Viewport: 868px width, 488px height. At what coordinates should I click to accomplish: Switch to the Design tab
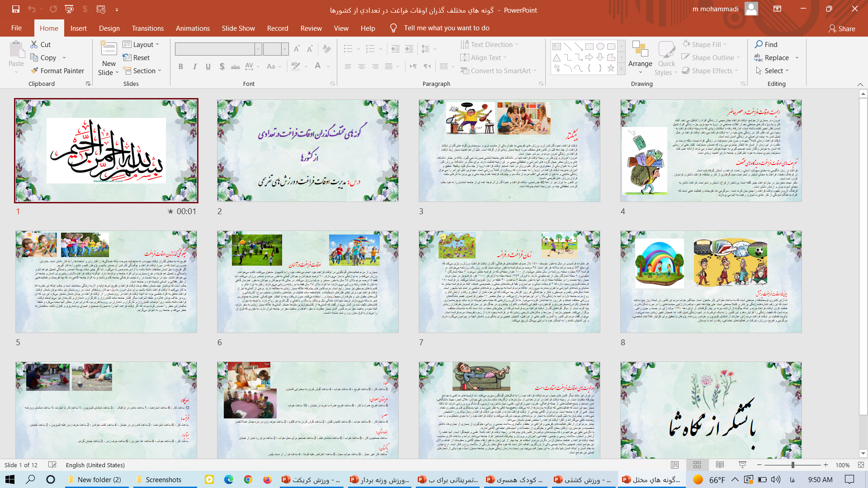(109, 28)
